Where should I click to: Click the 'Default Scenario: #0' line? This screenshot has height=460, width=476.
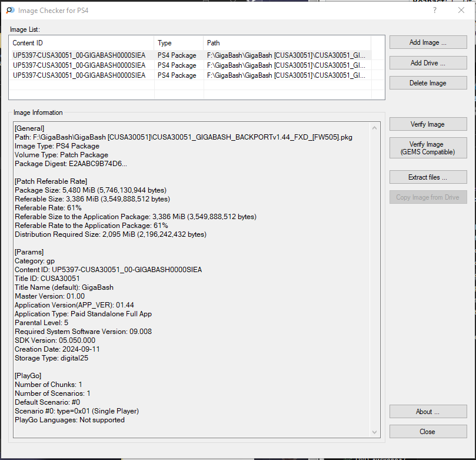tap(47, 402)
